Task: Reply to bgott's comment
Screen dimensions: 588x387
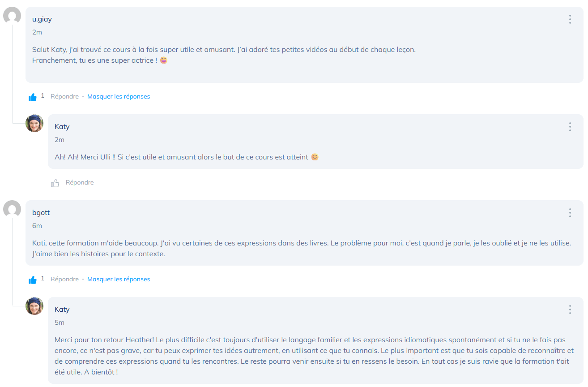Action: (64, 279)
